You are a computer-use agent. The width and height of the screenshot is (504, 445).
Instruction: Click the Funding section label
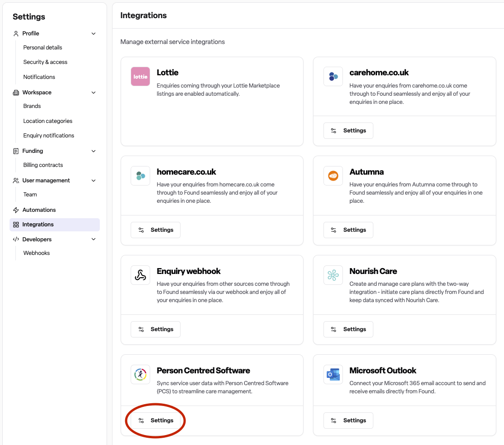33,151
